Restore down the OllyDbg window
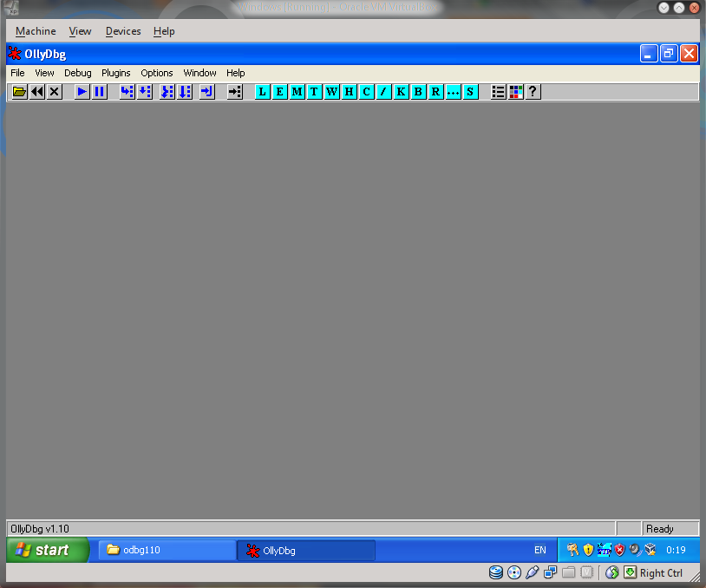The image size is (706, 588). (x=669, y=54)
